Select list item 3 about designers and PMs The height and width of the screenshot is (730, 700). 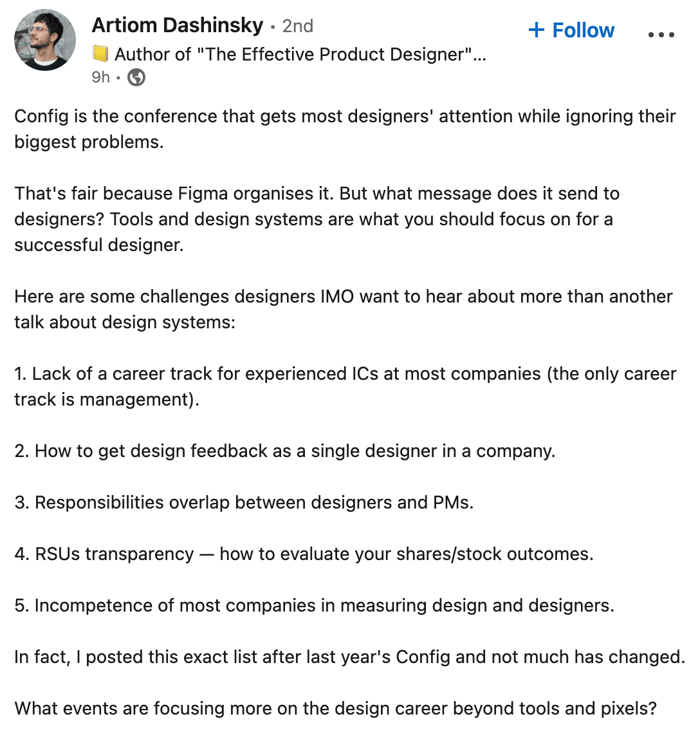coord(244,502)
